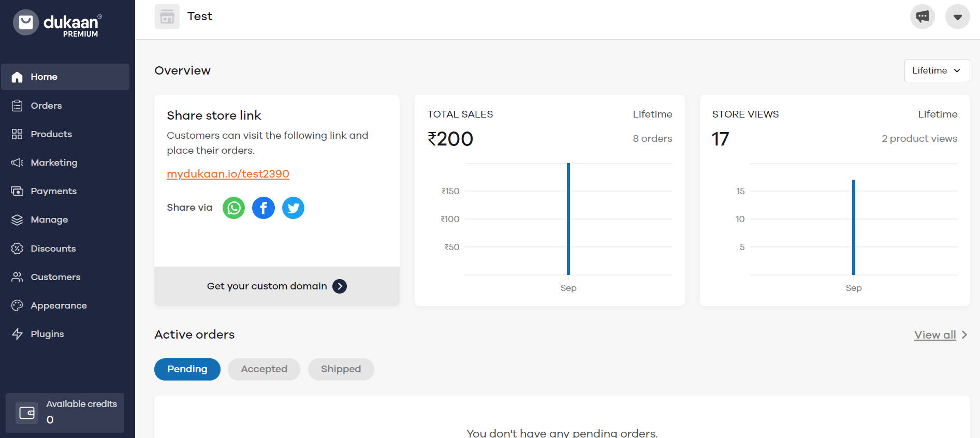Click the Manage layers icon
Image resolution: width=980 pixels, height=438 pixels.
(x=17, y=220)
